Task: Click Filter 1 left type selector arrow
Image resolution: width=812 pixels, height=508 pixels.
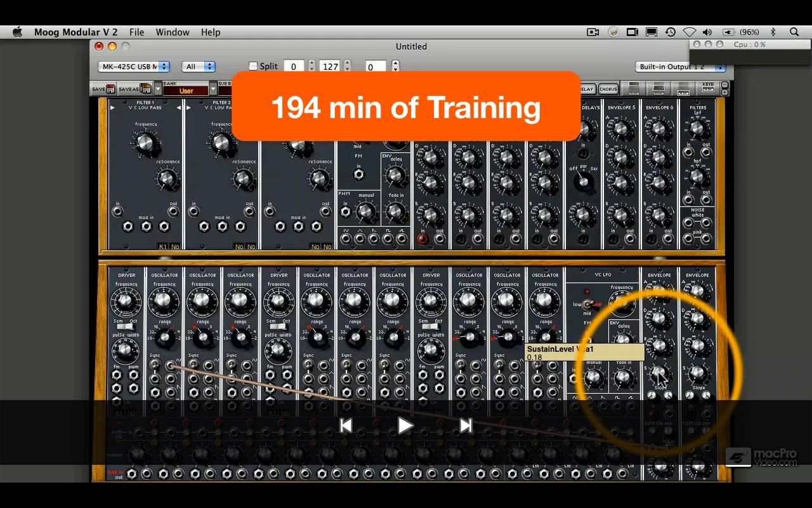Action: (x=113, y=108)
